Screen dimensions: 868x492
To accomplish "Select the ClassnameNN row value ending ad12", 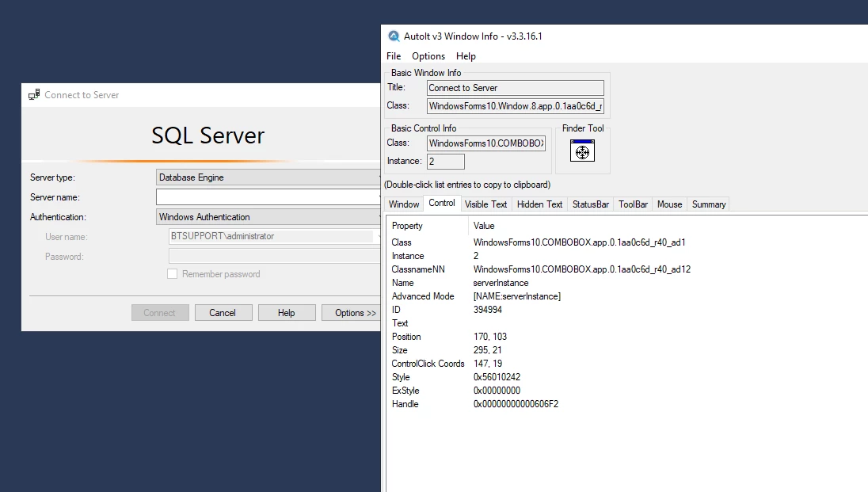I will (582, 269).
